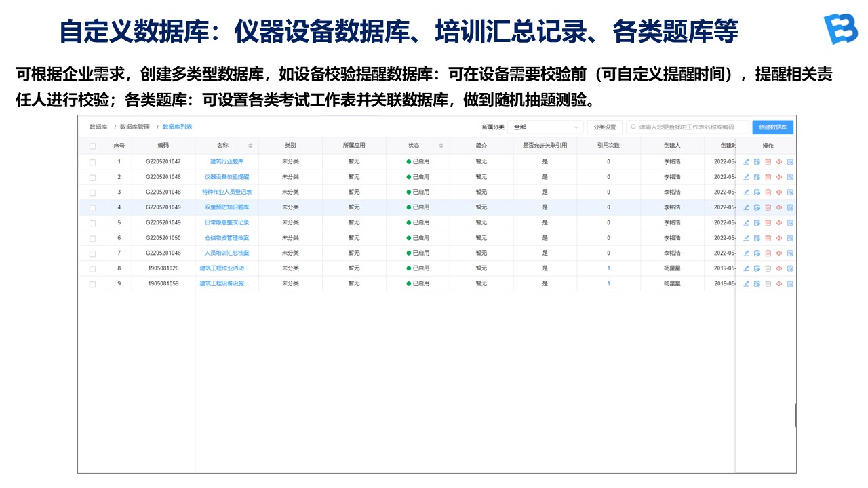Click the red speaker icon in row 9
868x488 pixels.
pyautogui.click(x=778, y=284)
